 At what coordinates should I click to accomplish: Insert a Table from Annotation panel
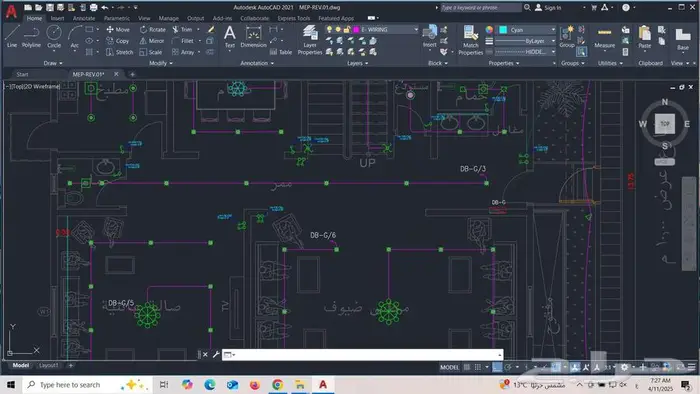click(281, 52)
